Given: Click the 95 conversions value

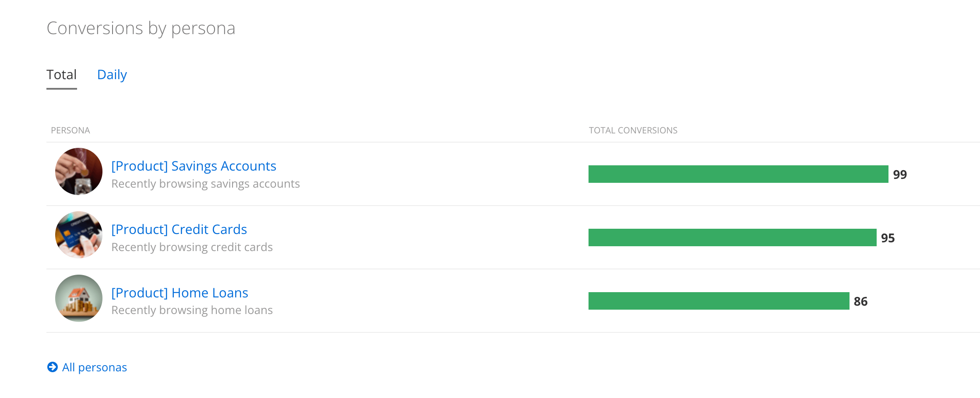Looking at the screenshot, I should click(888, 238).
